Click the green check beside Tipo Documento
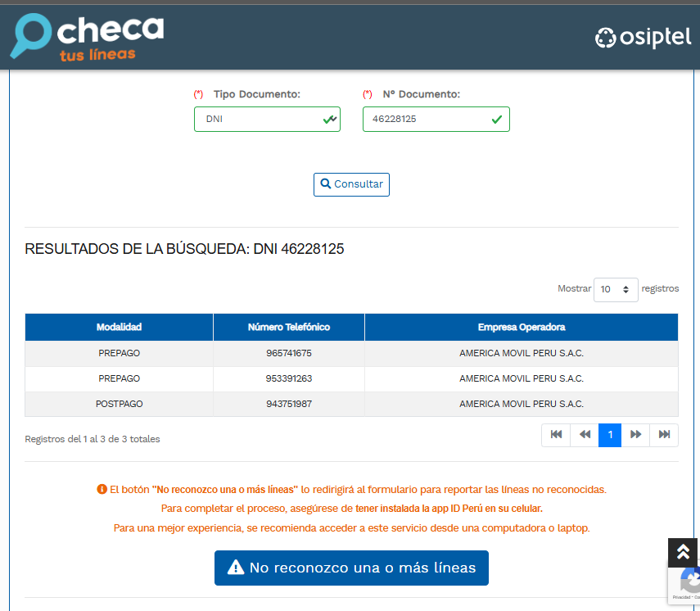The height and width of the screenshot is (611, 700). coord(329,119)
